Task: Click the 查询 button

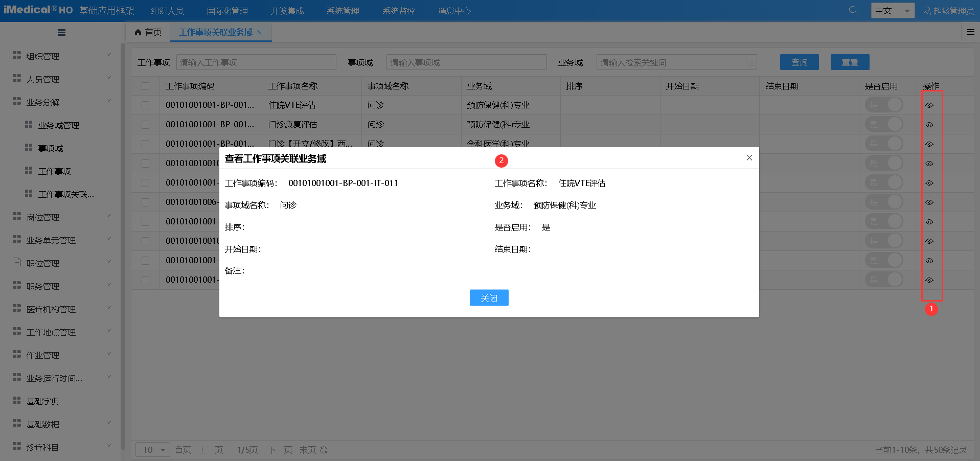Action: 799,62
